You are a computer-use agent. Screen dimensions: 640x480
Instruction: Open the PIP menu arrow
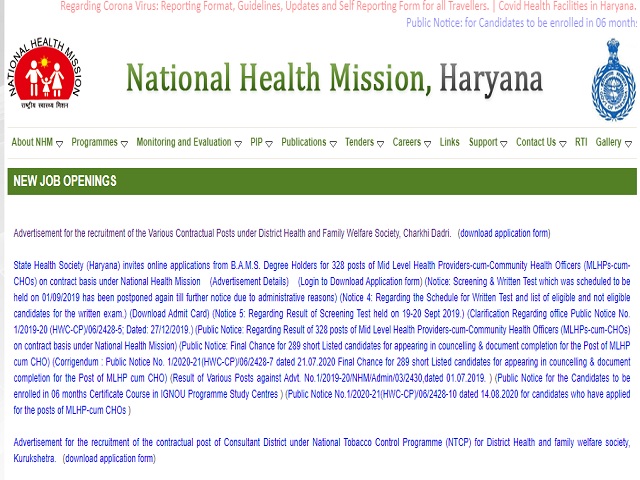click(270, 144)
